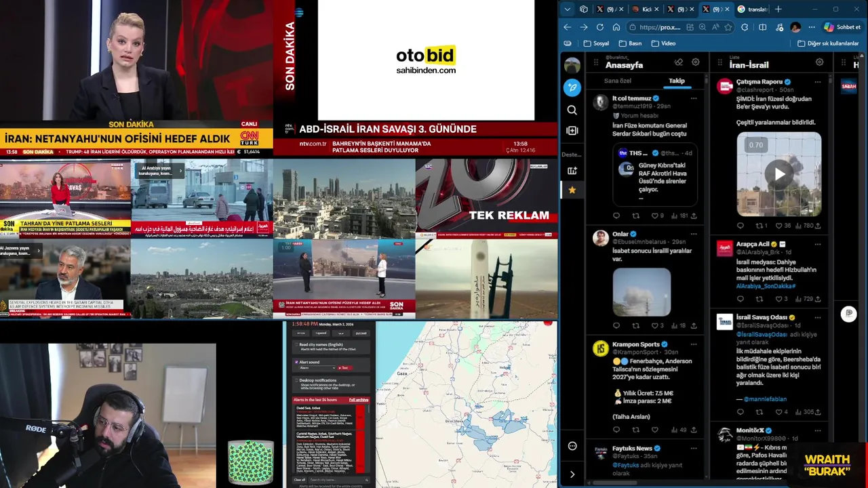868x488 pixels.
Task: Open more options on lt col temmuz post
Action: 693,98
